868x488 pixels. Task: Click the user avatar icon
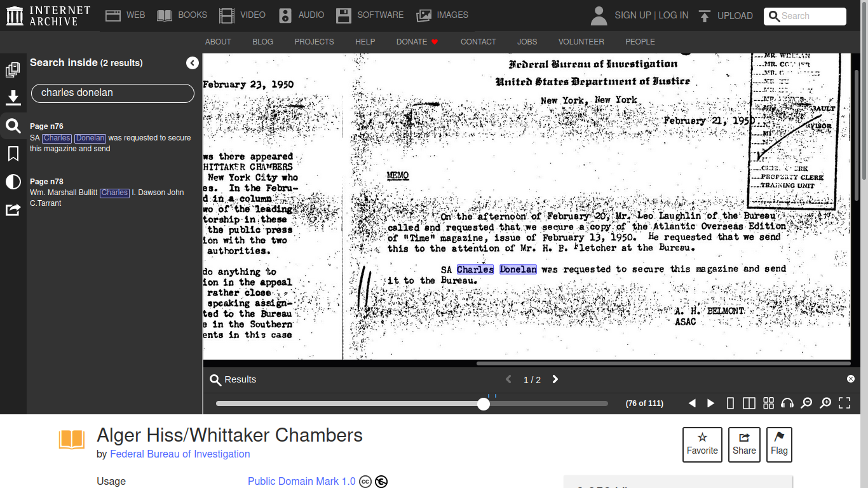point(599,16)
